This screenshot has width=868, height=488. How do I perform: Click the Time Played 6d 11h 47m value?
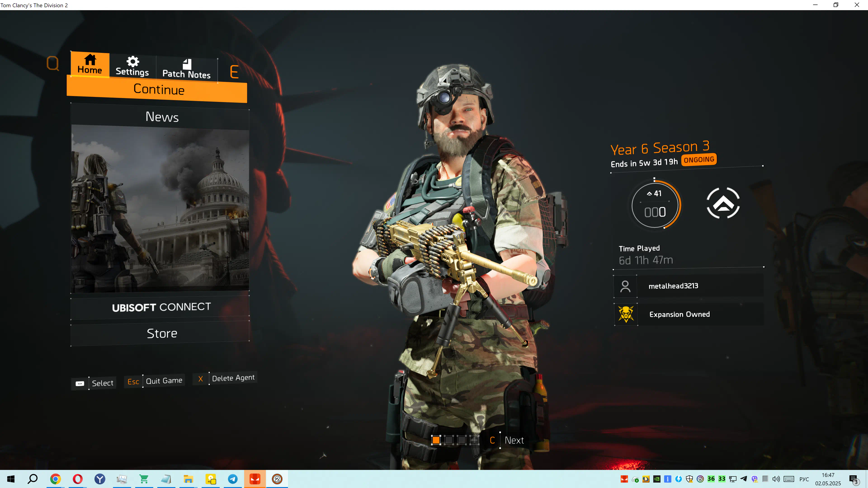click(646, 260)
